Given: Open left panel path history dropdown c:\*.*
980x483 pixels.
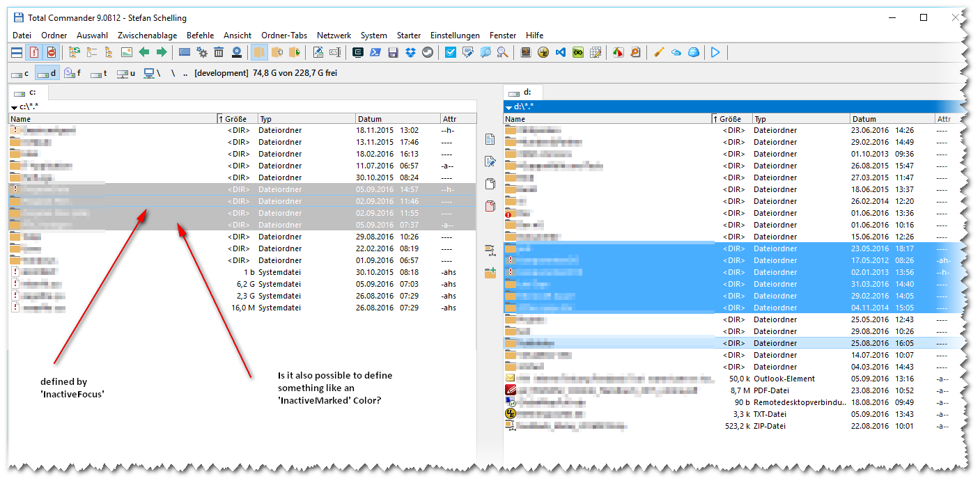Looking at the screenshot, I should click(x=14, y=107).
